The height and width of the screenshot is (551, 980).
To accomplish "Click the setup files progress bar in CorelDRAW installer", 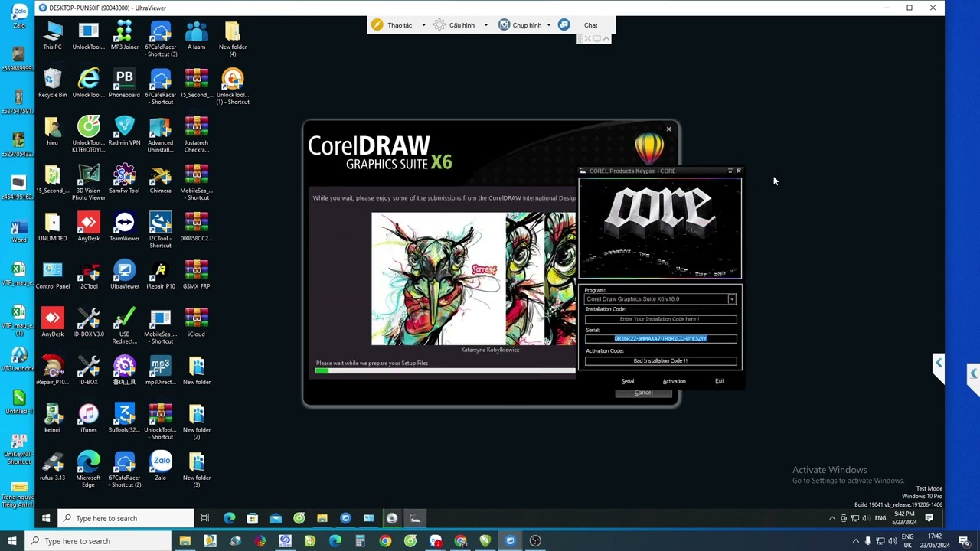I will (445, 370).
